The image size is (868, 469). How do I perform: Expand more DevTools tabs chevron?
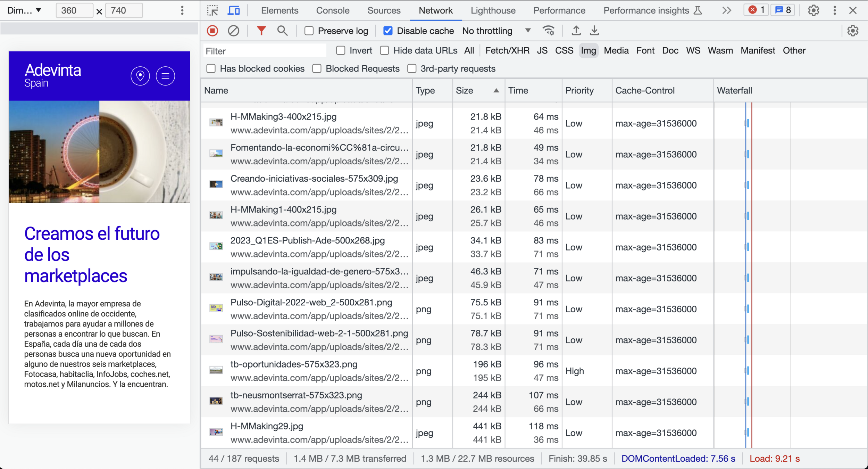(x=727, y=10)
